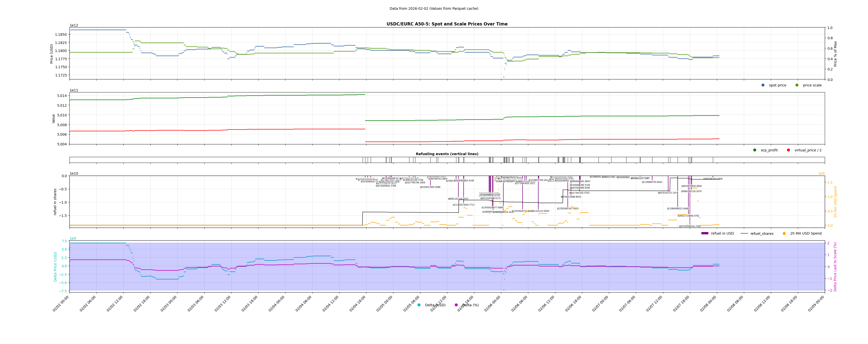Click the Price (USD) y-axis label
868x344 pixels.
coord(51,53)
